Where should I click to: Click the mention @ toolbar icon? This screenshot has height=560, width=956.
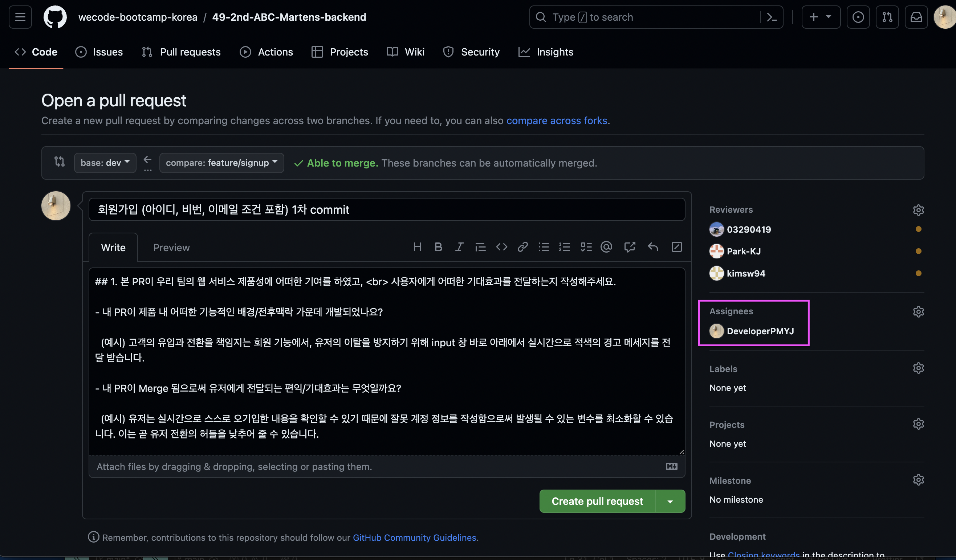[x=606, y=247]
